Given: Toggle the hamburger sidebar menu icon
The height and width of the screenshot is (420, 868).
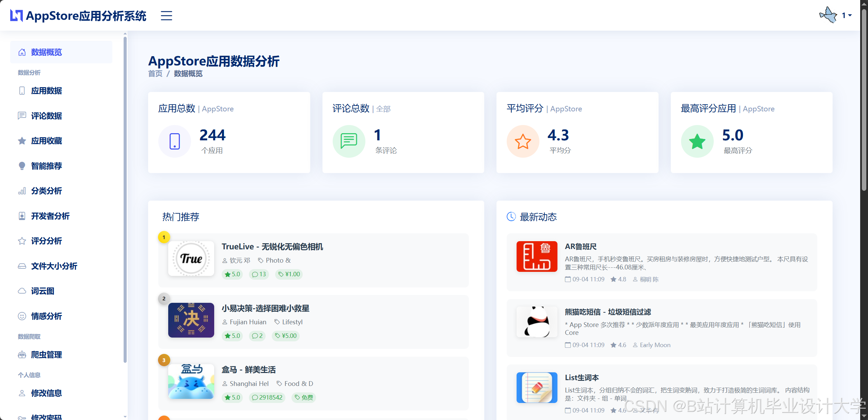Looking at the screenshot, I should [166, 16].
